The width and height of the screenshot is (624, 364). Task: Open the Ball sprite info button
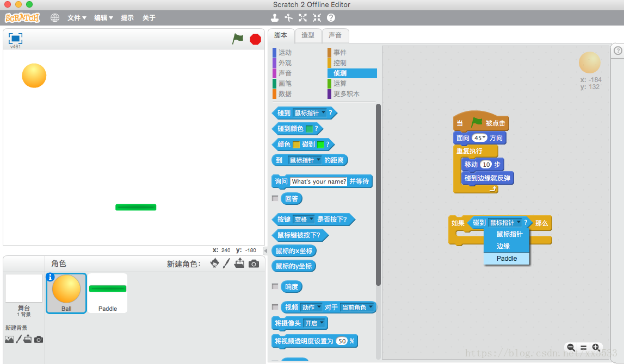click(x=50, y=277)
